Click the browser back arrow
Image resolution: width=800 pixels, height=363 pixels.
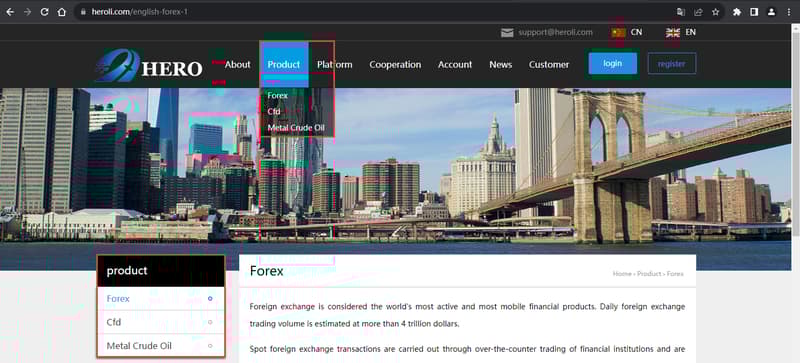(x=10, y=12)
